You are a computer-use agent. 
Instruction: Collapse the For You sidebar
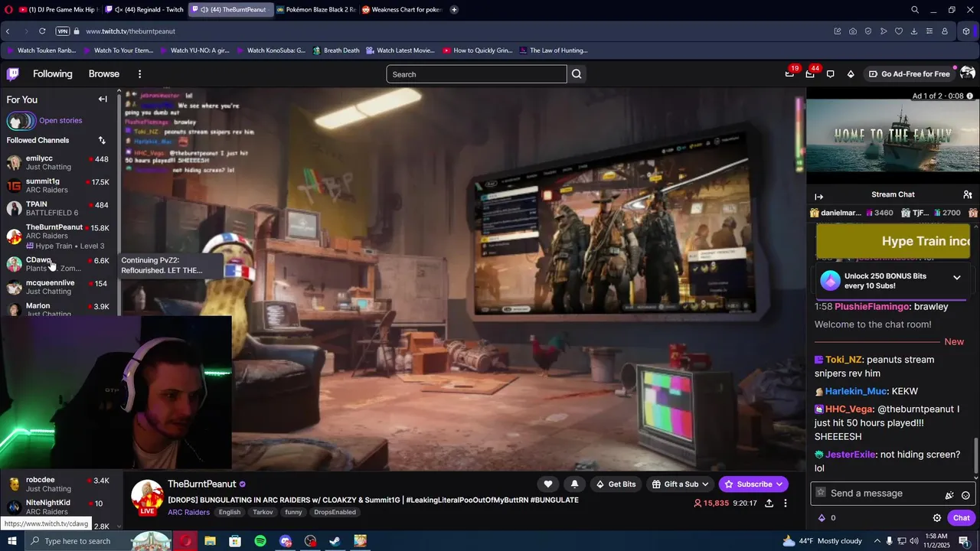tap(103, 99)
